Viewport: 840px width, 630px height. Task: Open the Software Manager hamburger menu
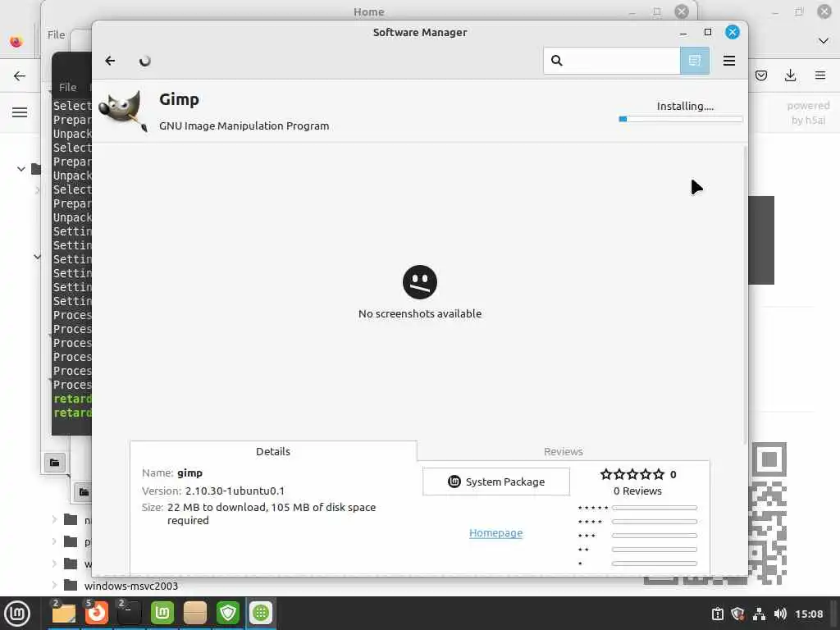(x=728, y=61)
